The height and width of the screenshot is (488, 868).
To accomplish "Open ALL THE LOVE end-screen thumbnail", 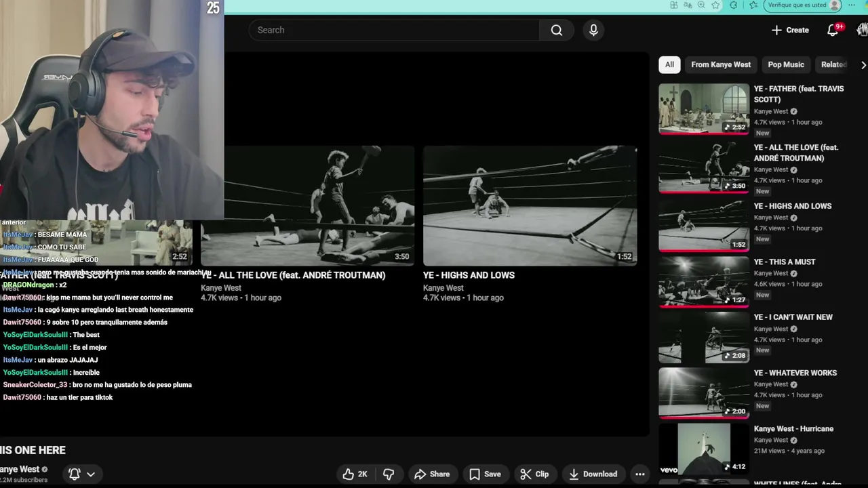I will (307, 205).
